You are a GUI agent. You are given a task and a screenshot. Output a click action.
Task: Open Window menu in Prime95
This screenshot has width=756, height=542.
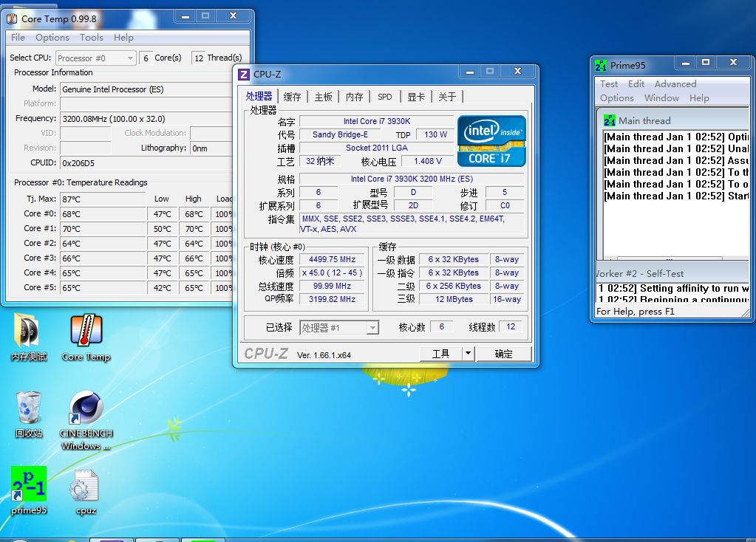tap(661, 97)
